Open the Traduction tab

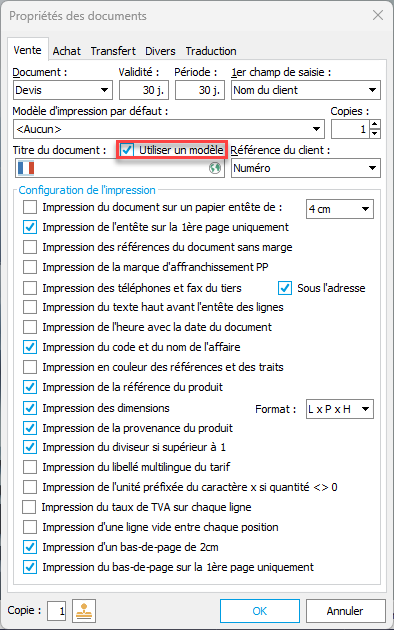pyautogui.click(x=211, y=51)
